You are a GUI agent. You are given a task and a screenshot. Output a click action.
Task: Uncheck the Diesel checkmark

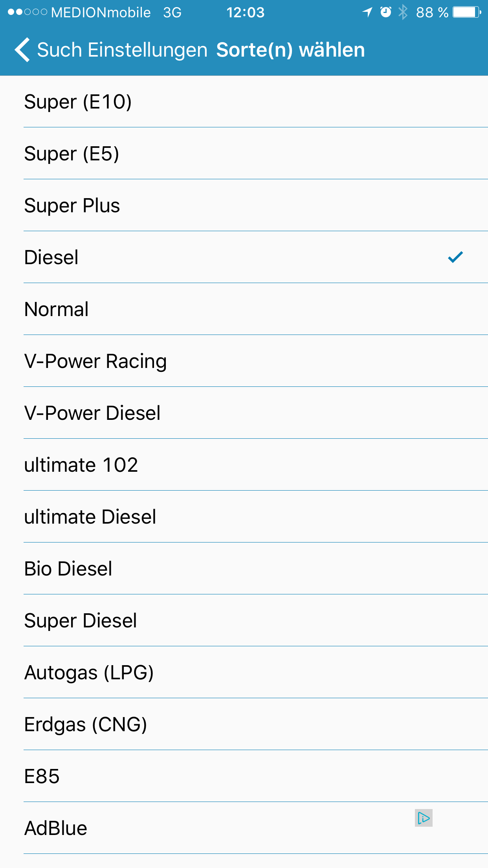pyautogui.click(x=455, y=257)
